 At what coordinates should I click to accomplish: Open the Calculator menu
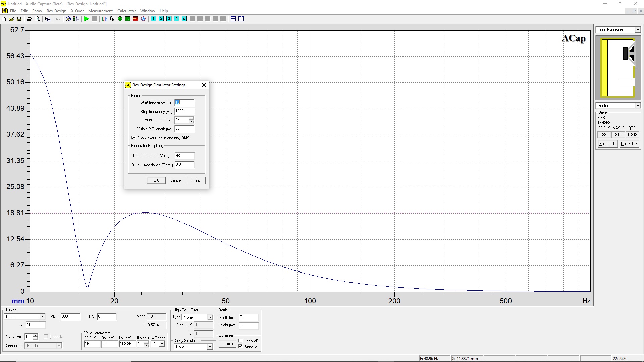126,11
